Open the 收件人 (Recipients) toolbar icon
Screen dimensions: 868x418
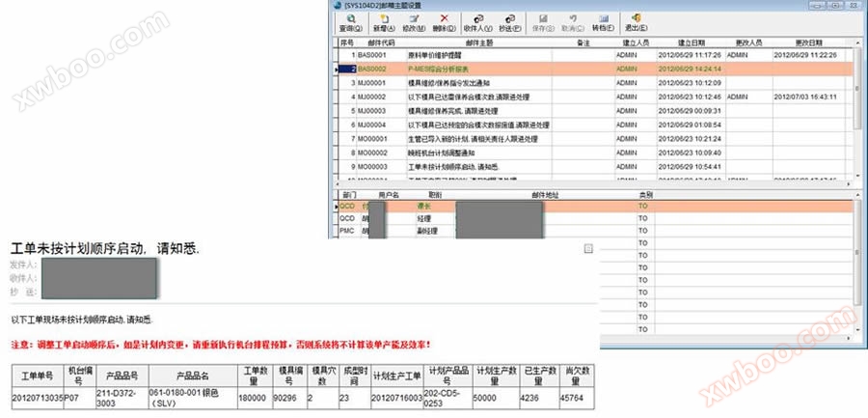pyautogui.click(x=476, y=21)
